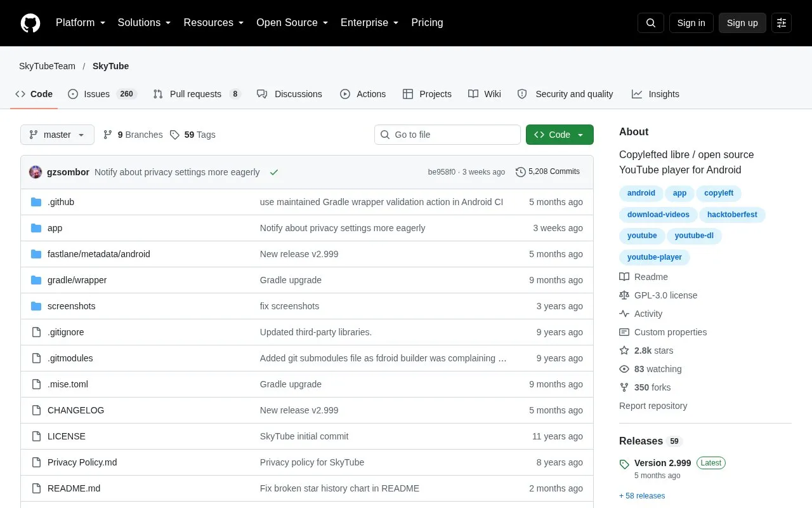The height and width of the screenshot is (508, 812).
Task: Click the pulse icon next to Activity
Action: [624, 314]
